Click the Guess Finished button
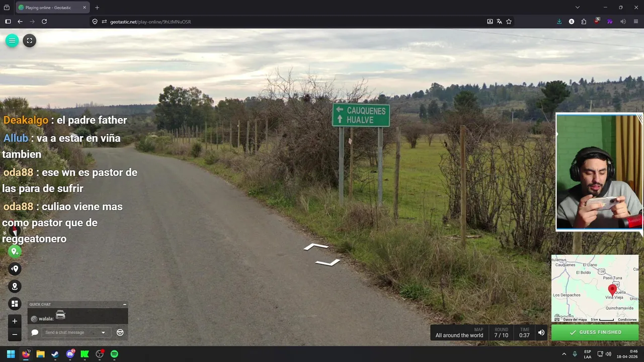 595,332
